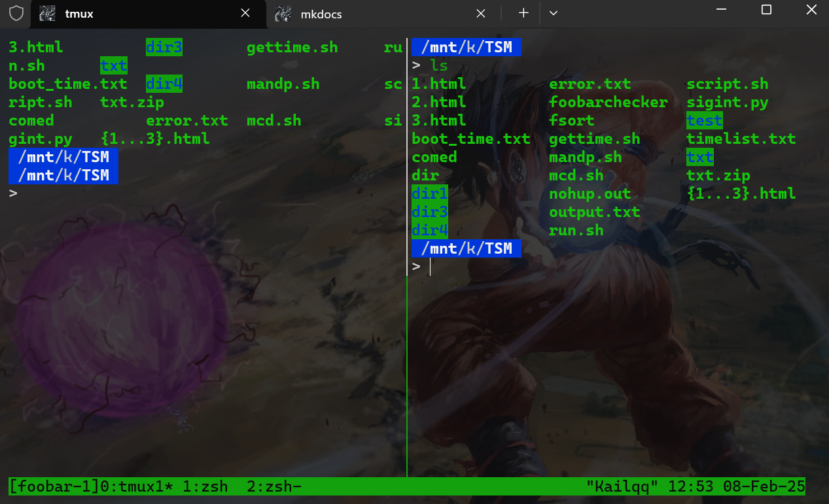The height and width of the screenshot is (504, 829).
Task: Click the mkdocs tab's profile icon
Action: click(x=283, y=13)
